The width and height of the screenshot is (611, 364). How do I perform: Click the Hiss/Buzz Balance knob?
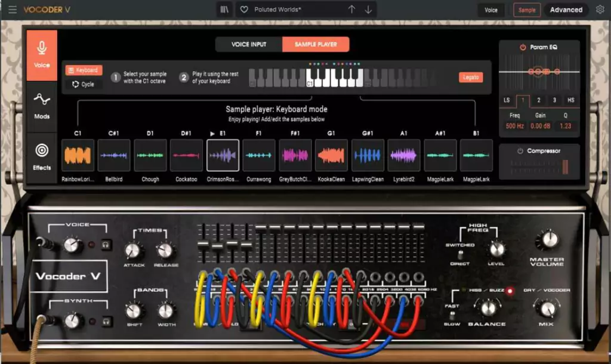click(x=487, y=309)
